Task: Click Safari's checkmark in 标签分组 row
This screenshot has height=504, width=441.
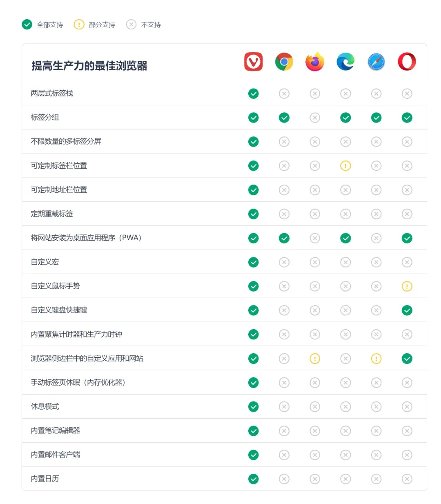Action: (376, 118)
